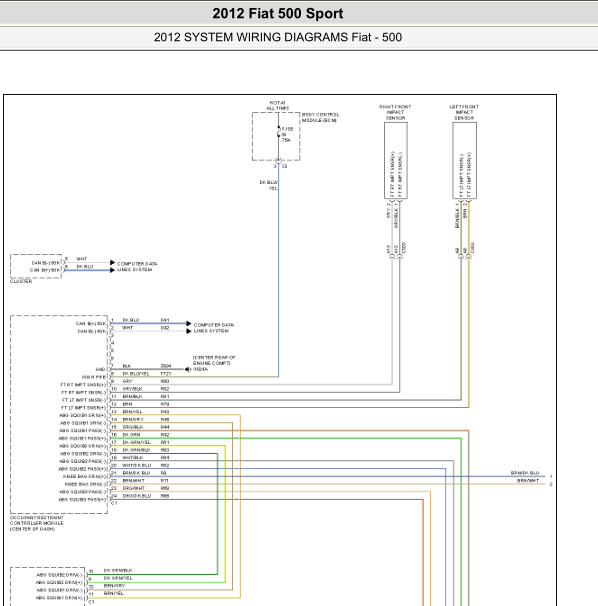This screenshot has height=606, width=598.
Task: Click the arrowhead ending the cluster's DK BLU wire
Action: pos(112,270)
